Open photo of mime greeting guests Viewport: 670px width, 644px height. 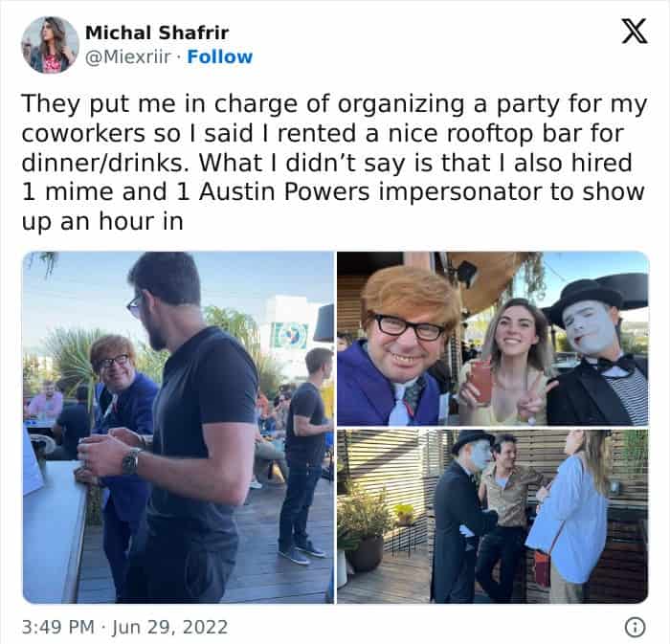coord(493,517)
